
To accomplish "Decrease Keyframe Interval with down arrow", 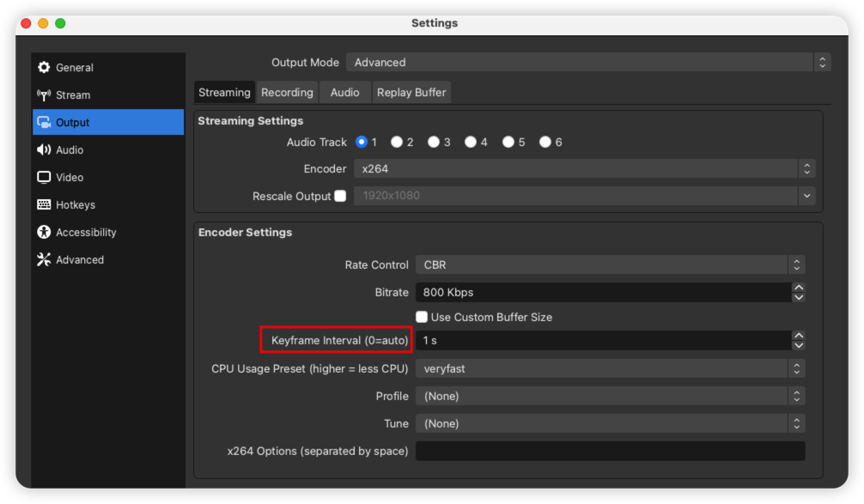I will click(x=799, y=345).
